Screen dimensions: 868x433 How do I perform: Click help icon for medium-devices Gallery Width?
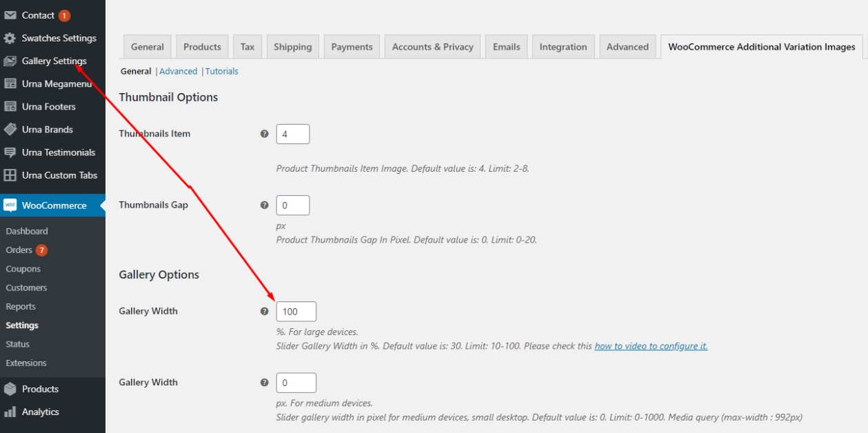(x=264, y=382)
